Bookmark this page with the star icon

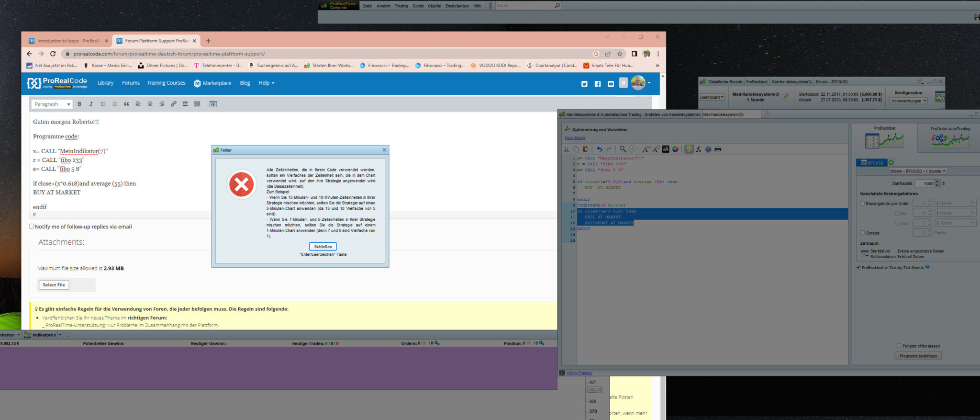[620, 54]
